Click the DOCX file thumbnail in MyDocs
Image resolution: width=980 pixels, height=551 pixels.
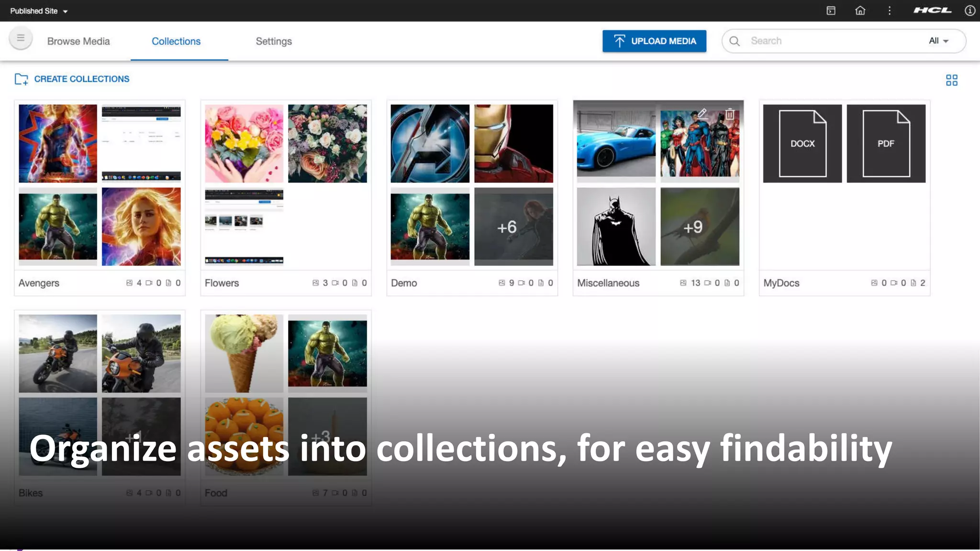point(802,143)
